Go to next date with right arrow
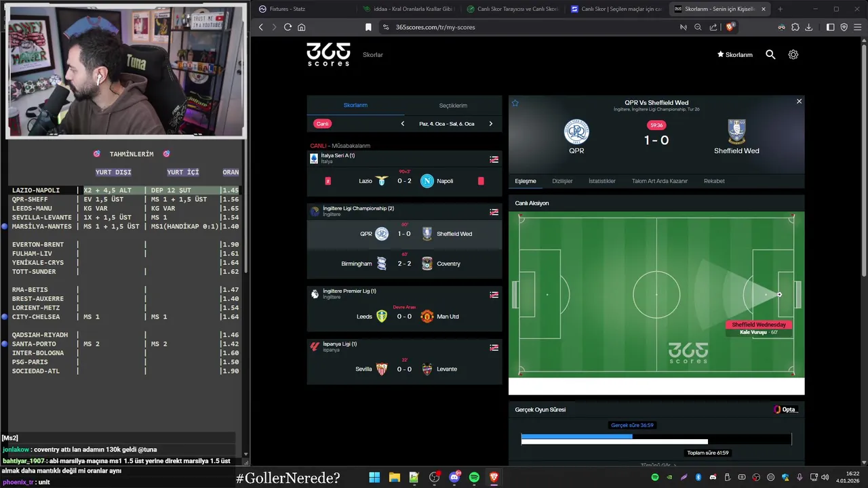The image size is (868, 488). pos(490,123)
